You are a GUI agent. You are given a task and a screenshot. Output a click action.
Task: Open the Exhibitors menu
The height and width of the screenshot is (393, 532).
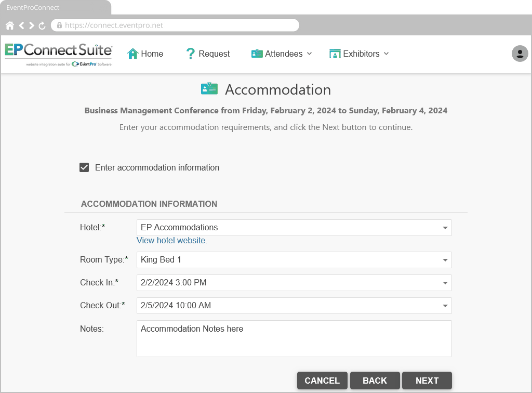(x=359, y=54)
